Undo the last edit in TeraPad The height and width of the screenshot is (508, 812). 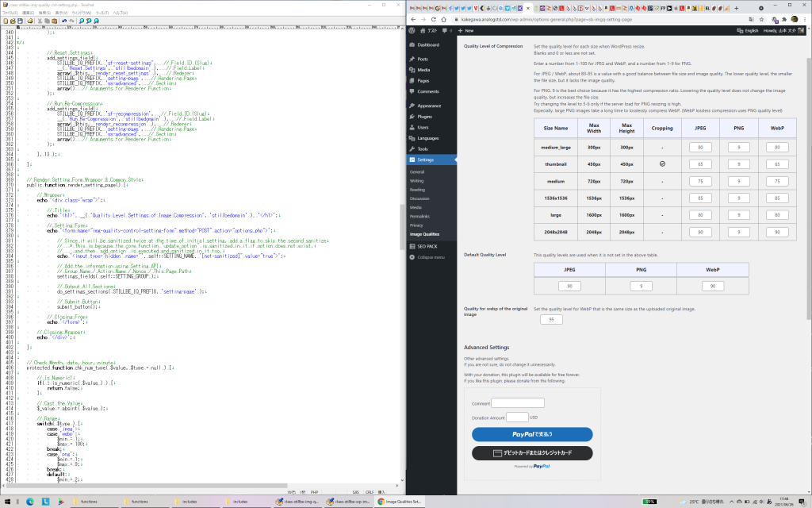tap(64, 21)
